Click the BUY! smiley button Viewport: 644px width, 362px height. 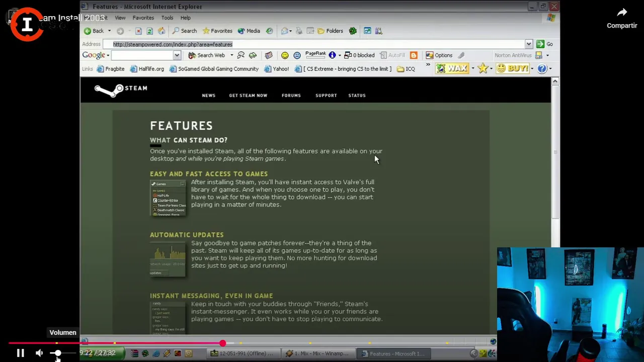point(513,68)
